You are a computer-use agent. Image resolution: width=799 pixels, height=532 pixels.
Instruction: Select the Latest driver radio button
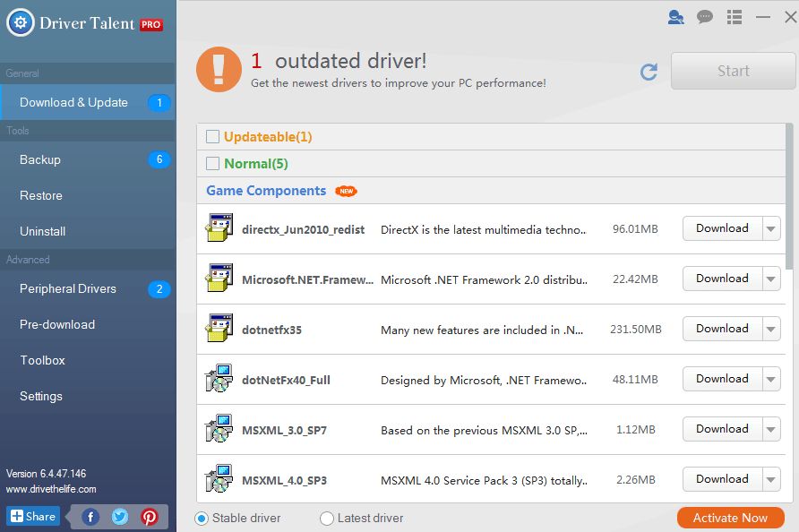[327, 519]
